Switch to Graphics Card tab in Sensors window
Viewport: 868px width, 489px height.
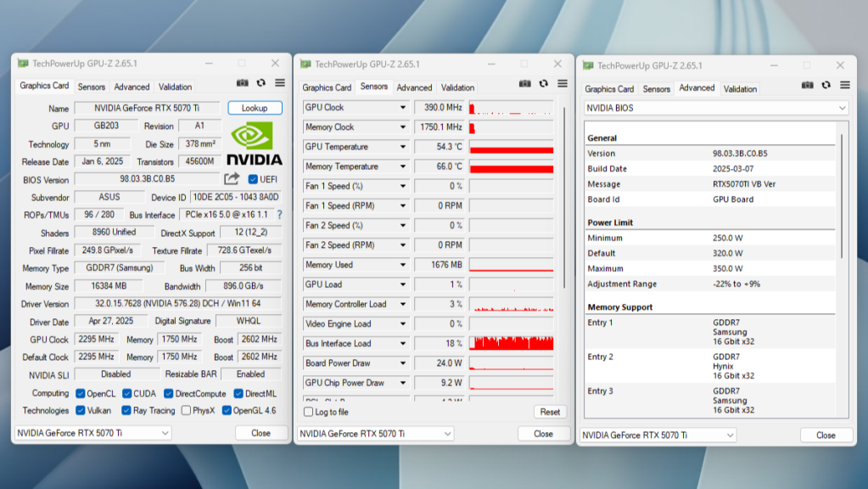click(x=327, y=87)
